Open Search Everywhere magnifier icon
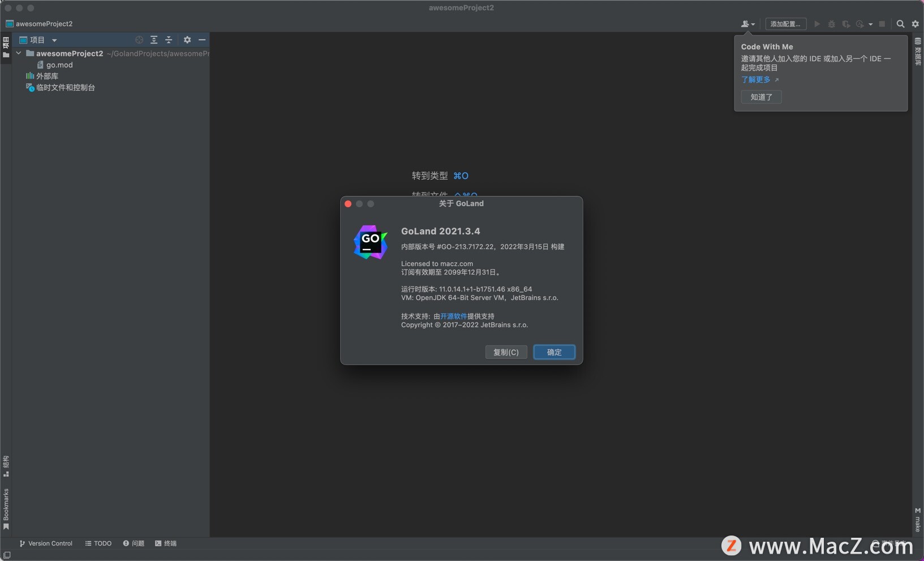Viewport: 924px width, 561px height. pos(900,24)
